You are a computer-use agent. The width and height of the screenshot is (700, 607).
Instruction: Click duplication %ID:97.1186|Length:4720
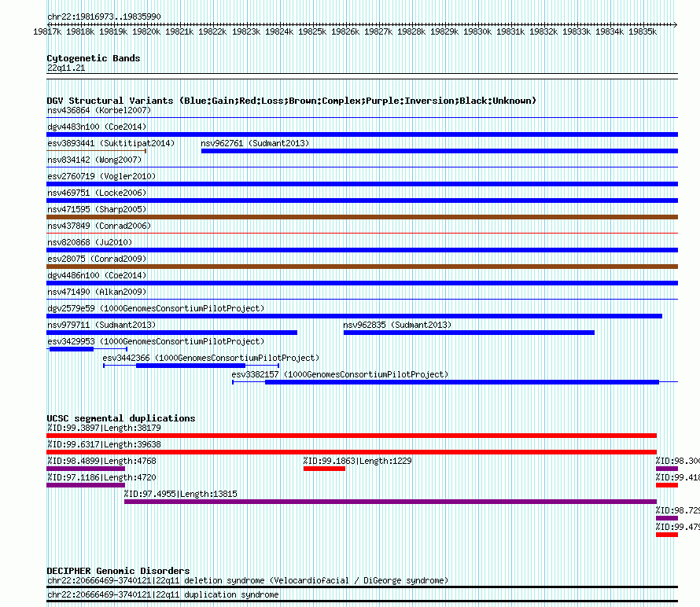101,477
